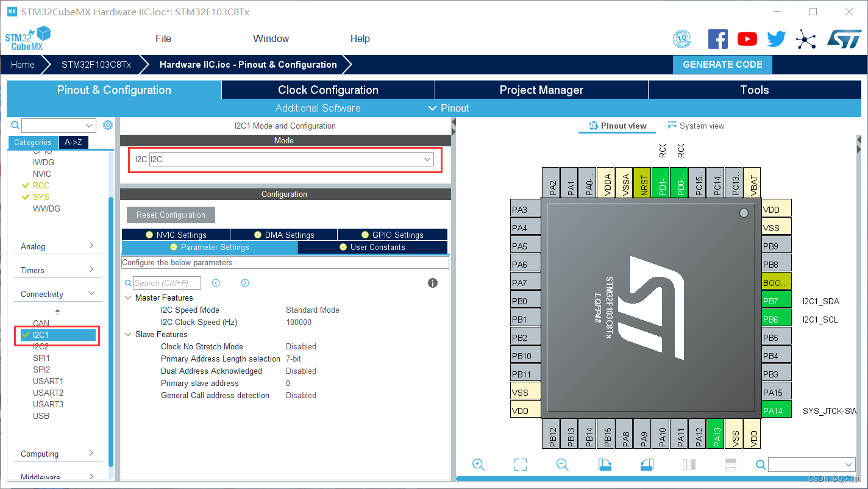Screen dimensions: 868x489
Task: Collapse the Master Features group
Action: [128, 298]
